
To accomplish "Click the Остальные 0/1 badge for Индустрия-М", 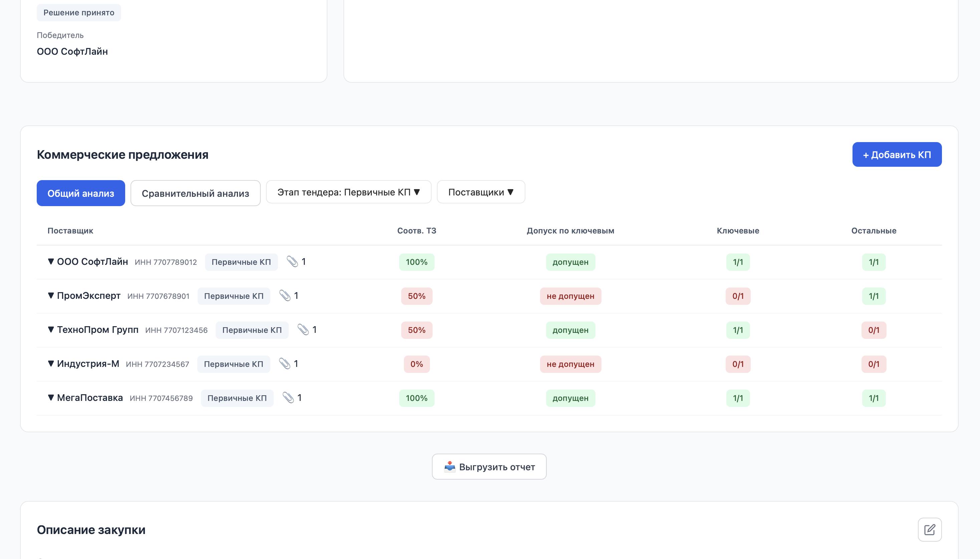I will tap(874, 364).
